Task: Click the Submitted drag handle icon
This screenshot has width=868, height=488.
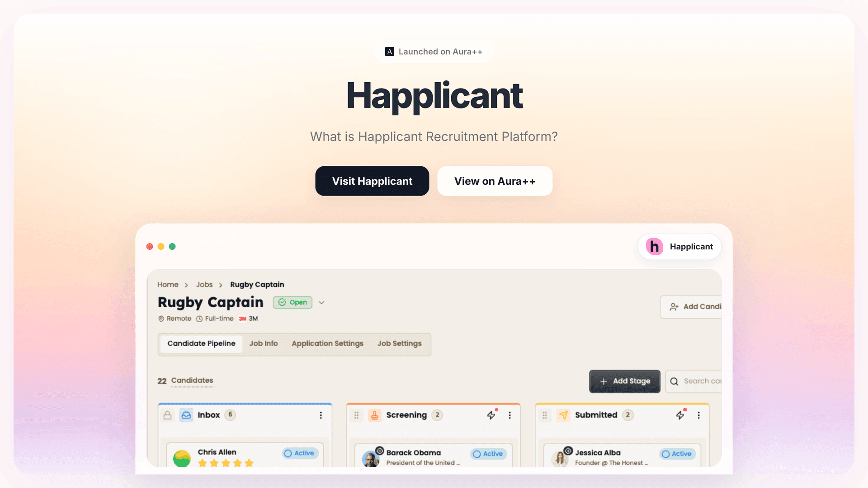Action: click(545, 415)
